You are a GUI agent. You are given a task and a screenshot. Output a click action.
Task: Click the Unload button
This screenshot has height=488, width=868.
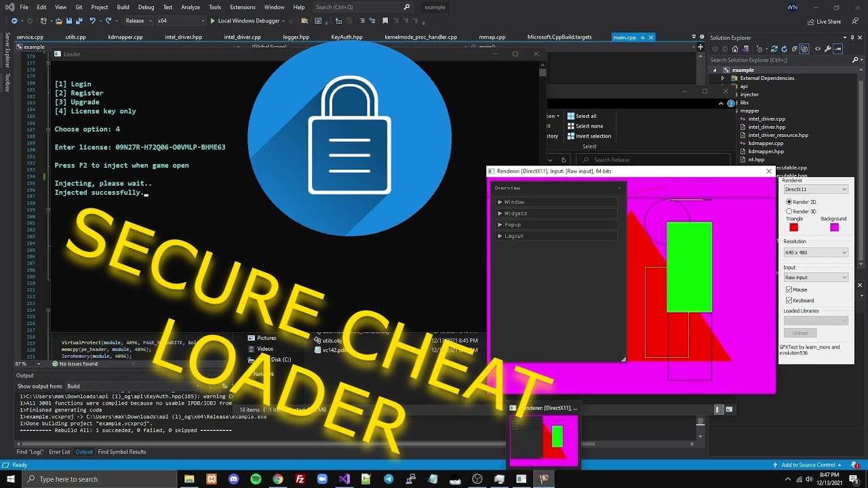pyautogui.click(x=800, y=333)
